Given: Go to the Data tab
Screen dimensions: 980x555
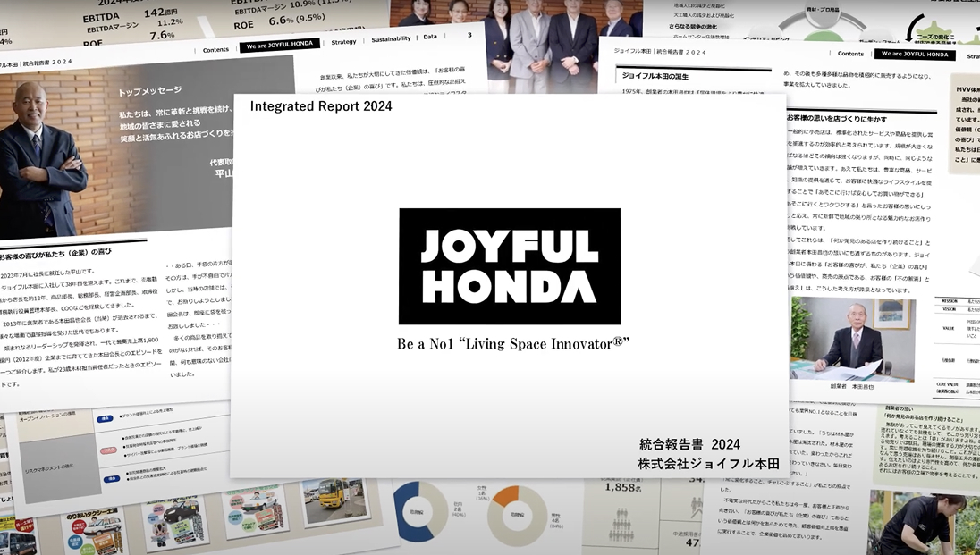Looking at the screenshot, I should [x=430, y=38].
